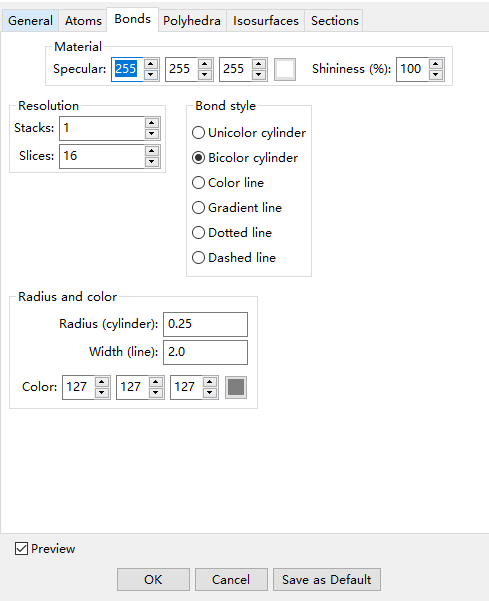Decrease Slices resolution with down arrow
Screen dimensions: 489x601
[152, 161]
